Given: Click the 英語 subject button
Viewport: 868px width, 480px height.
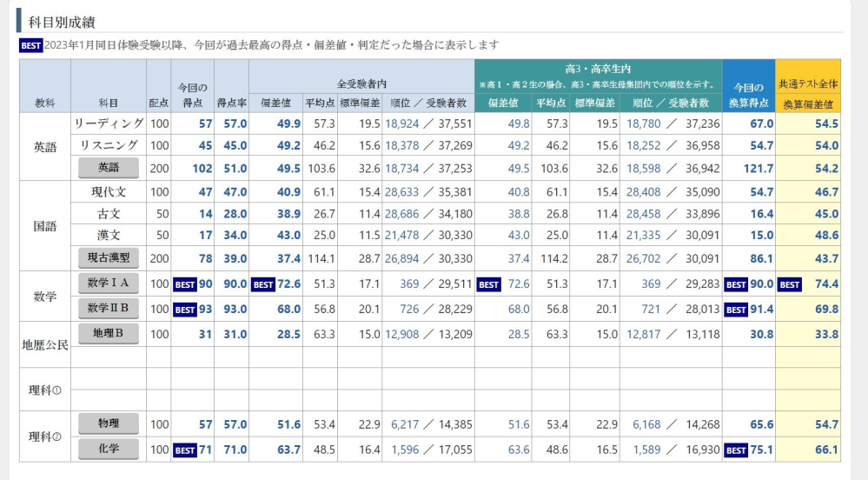Looking at the screenshot, I should pyautogui.click(x=109, y=168).
